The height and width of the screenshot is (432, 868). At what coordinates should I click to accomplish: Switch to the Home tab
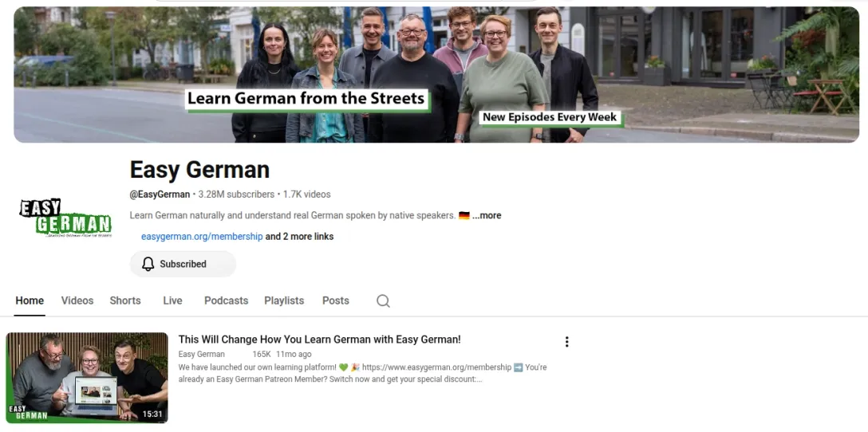click(x=30, y=301)
